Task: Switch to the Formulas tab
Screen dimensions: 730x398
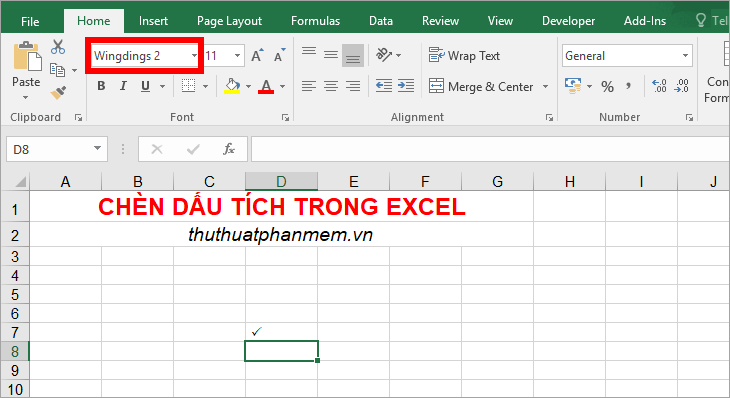Action: [315, 21]
